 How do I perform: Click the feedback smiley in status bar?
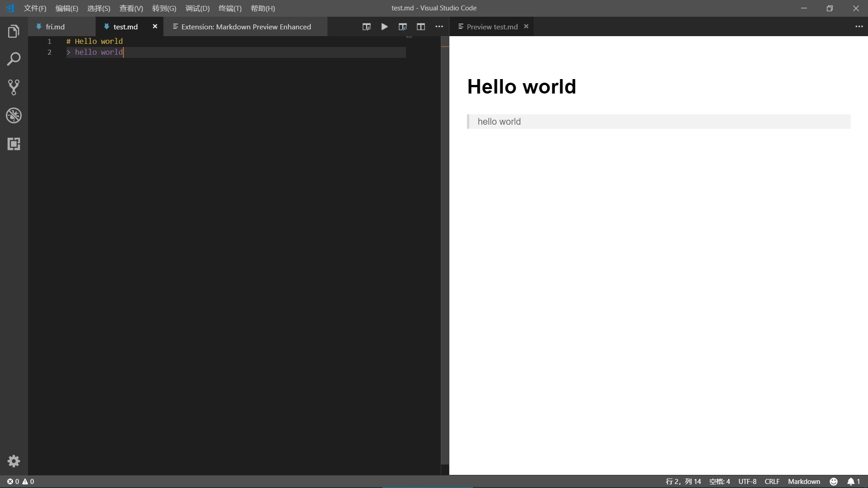point(834,481)
